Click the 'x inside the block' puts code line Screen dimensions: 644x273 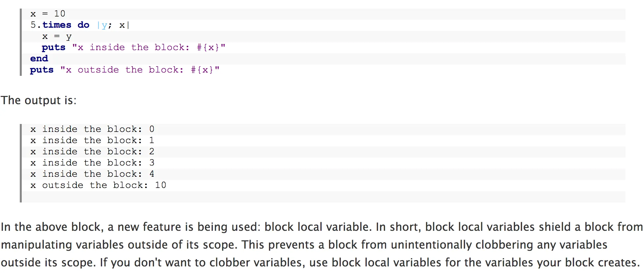coord(133,47)
